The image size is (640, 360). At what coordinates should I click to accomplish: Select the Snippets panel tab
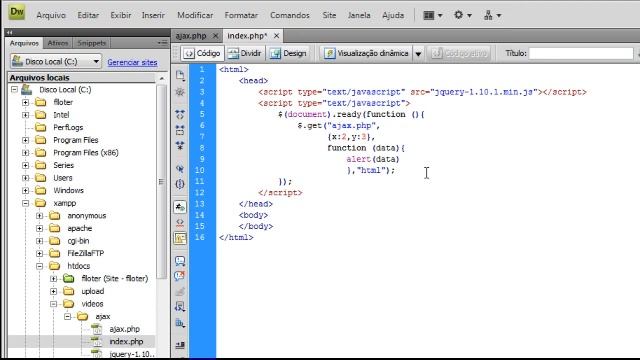[91, 43]
